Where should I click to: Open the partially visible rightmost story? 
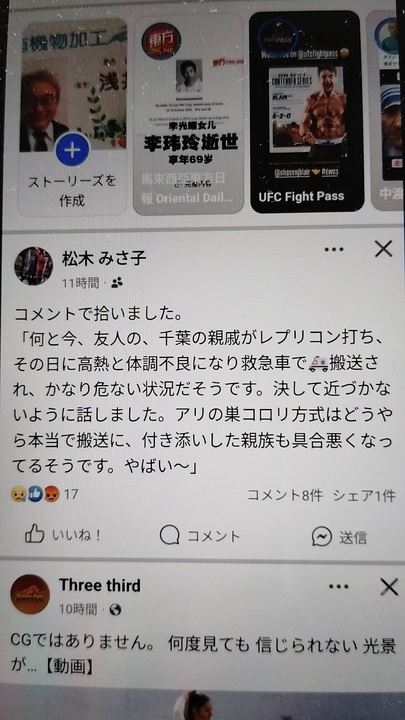click(386, 110)
